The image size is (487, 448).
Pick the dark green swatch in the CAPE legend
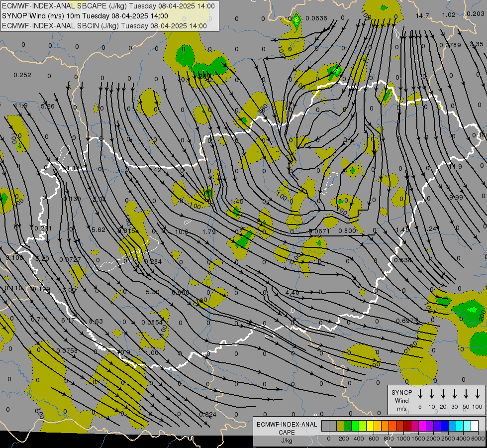[x=348, y=426]
